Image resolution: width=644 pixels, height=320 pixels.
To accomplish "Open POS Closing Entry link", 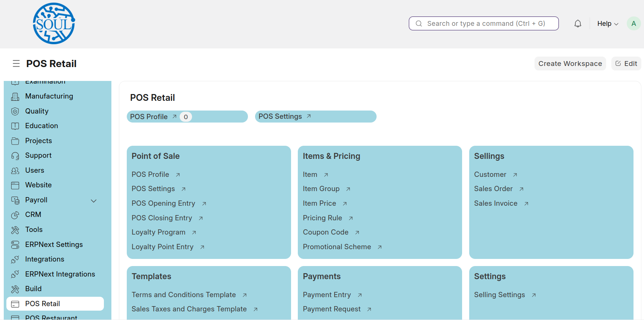I will (x=162, y=218).
